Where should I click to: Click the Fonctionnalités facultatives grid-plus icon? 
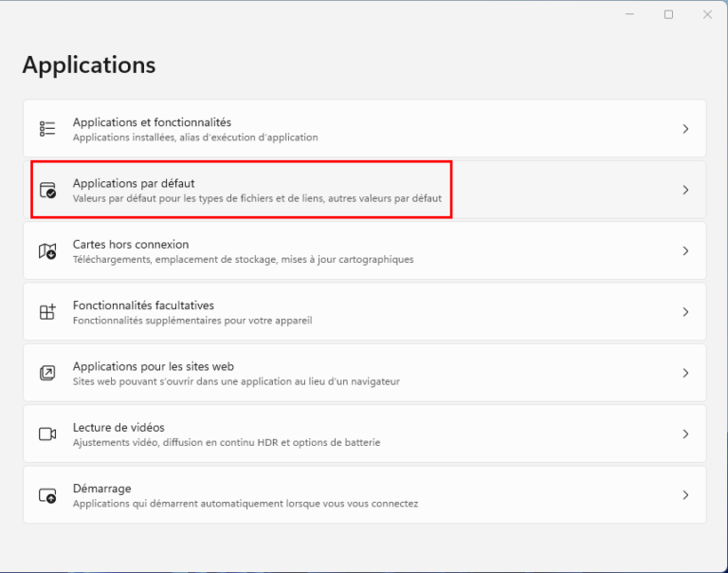[47, 312]
